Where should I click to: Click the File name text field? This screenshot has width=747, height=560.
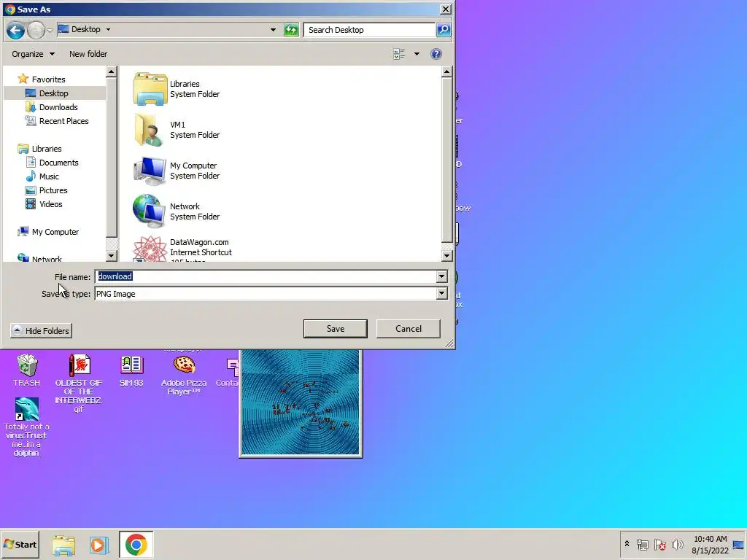tap(266, 276)
